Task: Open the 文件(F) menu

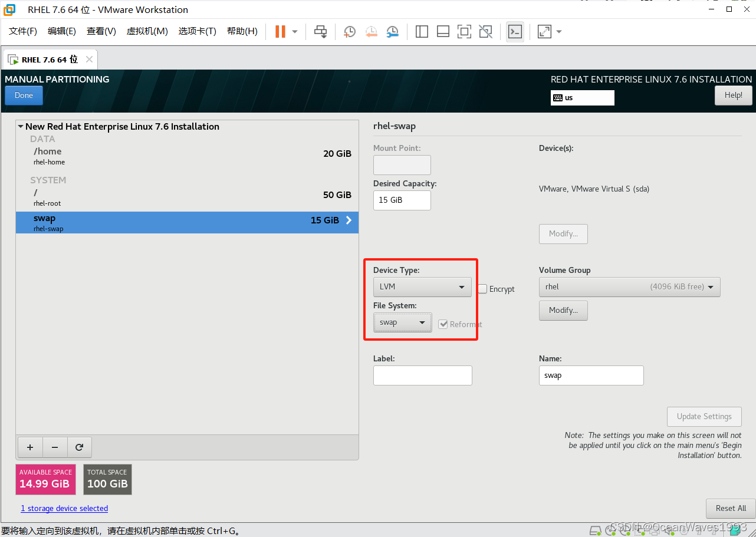Action: (23, 31)
